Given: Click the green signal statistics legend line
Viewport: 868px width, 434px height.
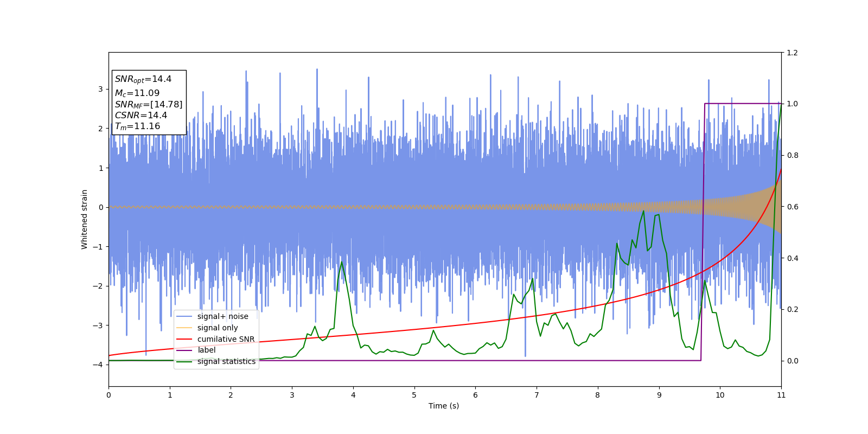Looking at the screenshot, I should [184, 361].
